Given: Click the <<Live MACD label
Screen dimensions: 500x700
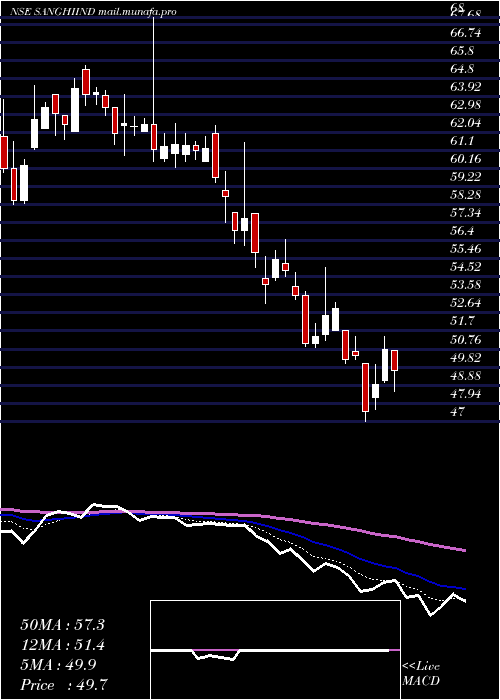Looking at the screenshot, I should coord(421,674).
